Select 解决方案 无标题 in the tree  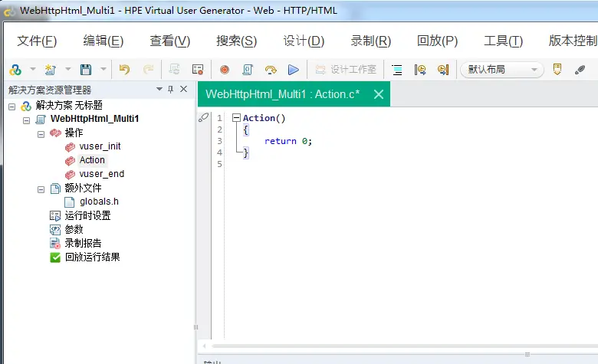69,105
